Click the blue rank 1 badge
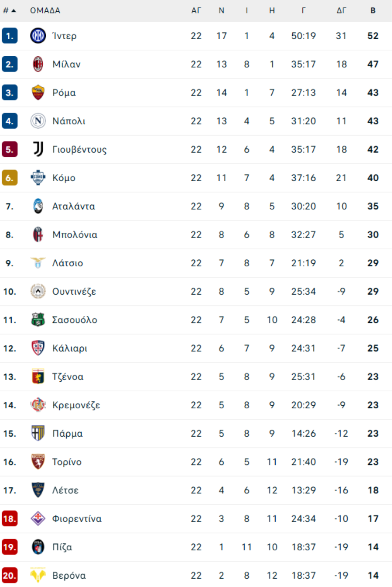Image resolution: width=392 pixels, height=587 pixels. (10, 36)
